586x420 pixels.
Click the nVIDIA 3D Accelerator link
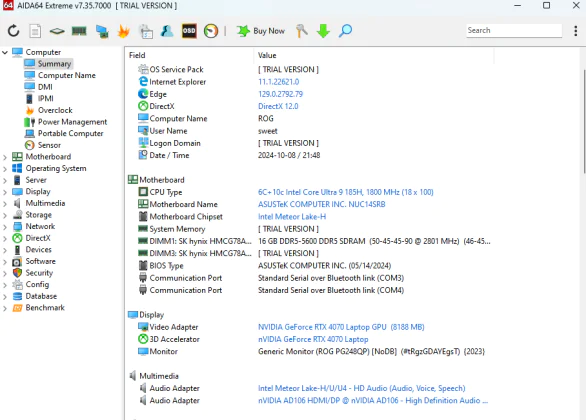pyautogui.click(x=313, y=339)
